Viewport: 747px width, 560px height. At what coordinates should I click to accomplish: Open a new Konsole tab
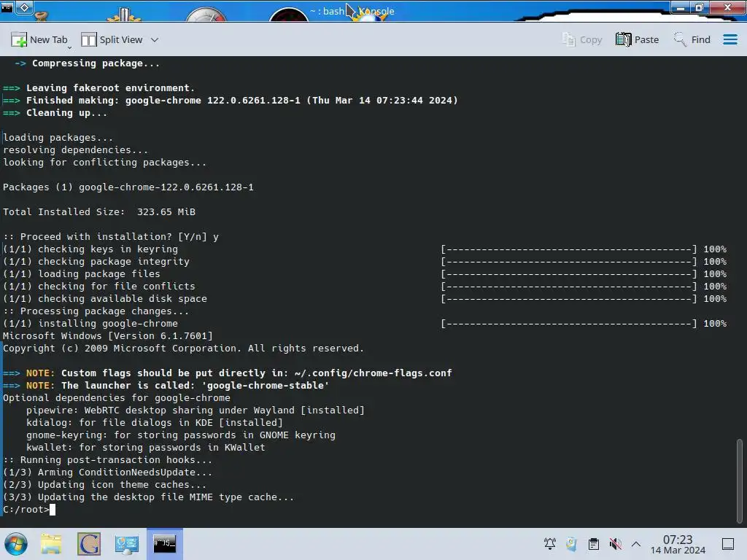point(39,40)
